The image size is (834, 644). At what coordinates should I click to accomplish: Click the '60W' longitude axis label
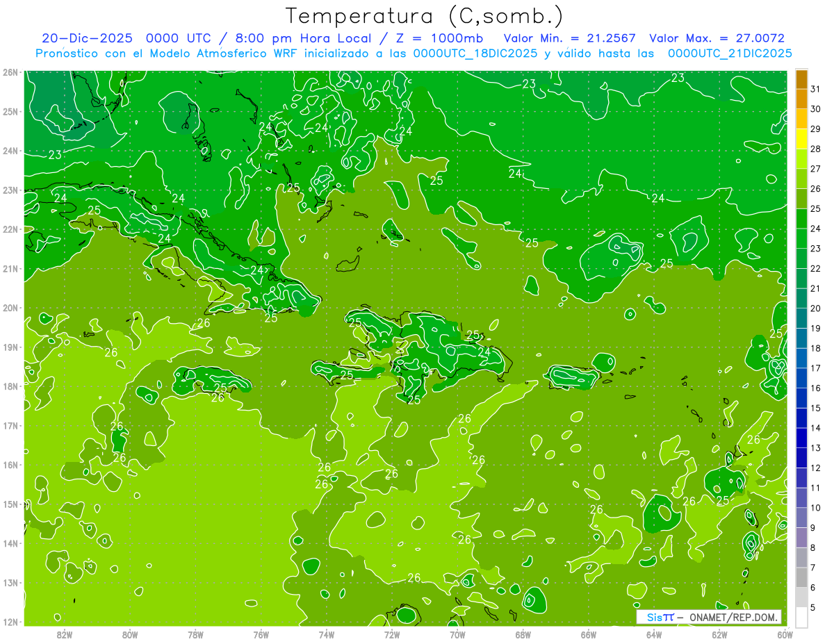click(x=785, y=635)
